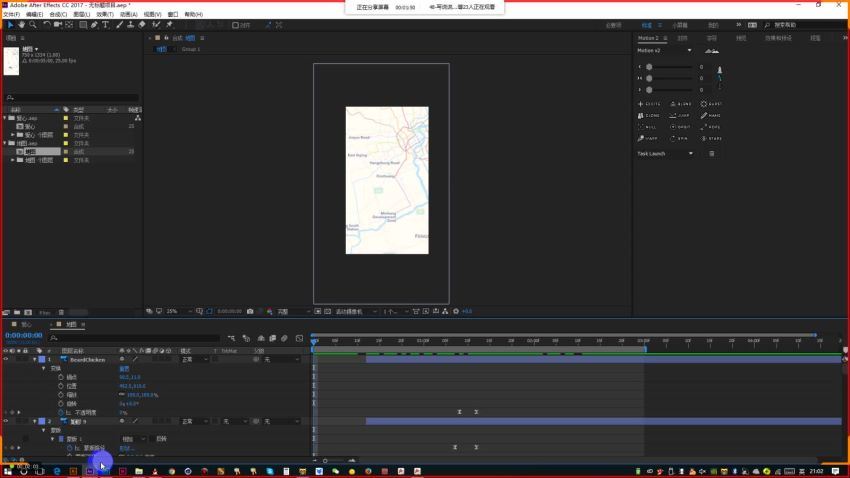This screenshot has height=478, width=850.
Task: Open the 合成(C) Composition menu
Action: click(x=58, y=15)
